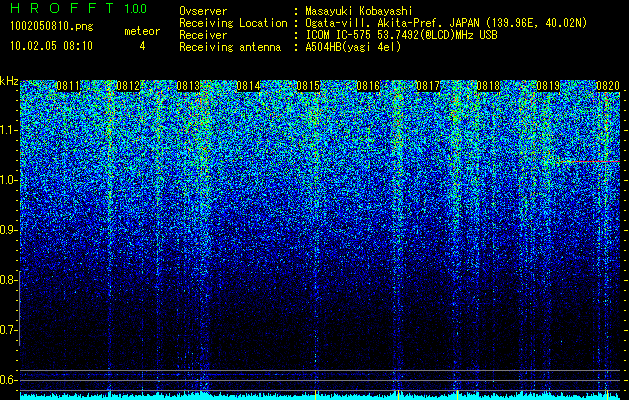This screenshot has width=629, height=400.
Task: Click the 0818 time marker
Action: 488,86
